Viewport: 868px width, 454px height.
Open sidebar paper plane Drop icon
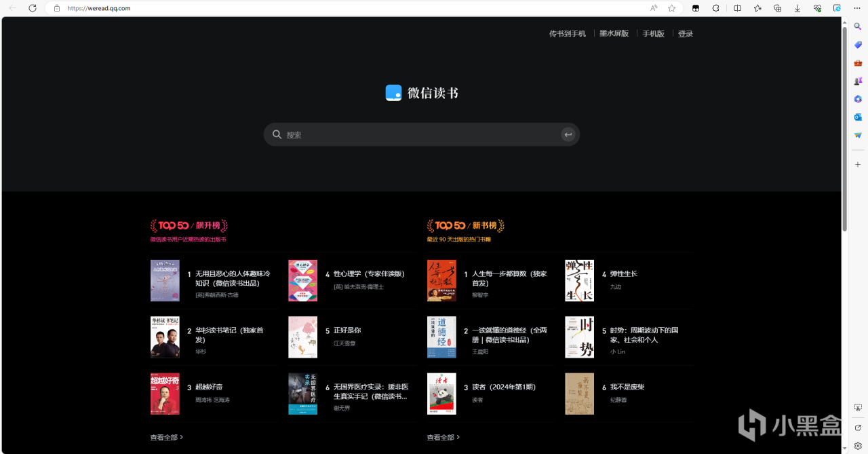point(858,135)
